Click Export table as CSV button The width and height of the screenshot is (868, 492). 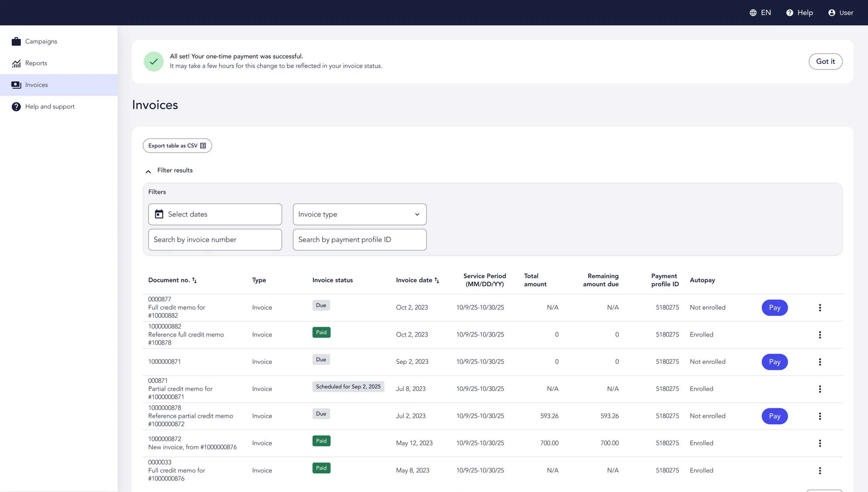(177, 145)
